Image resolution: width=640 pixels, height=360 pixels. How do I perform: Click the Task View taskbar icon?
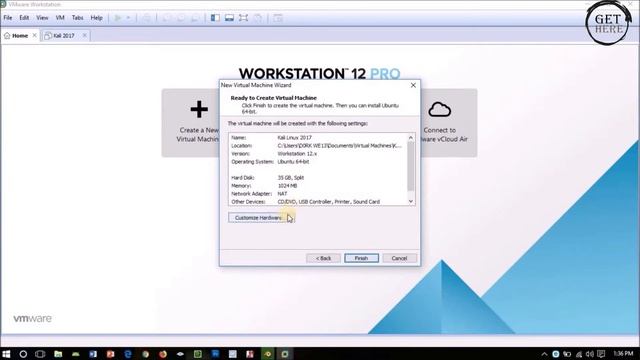coord(40,354)
